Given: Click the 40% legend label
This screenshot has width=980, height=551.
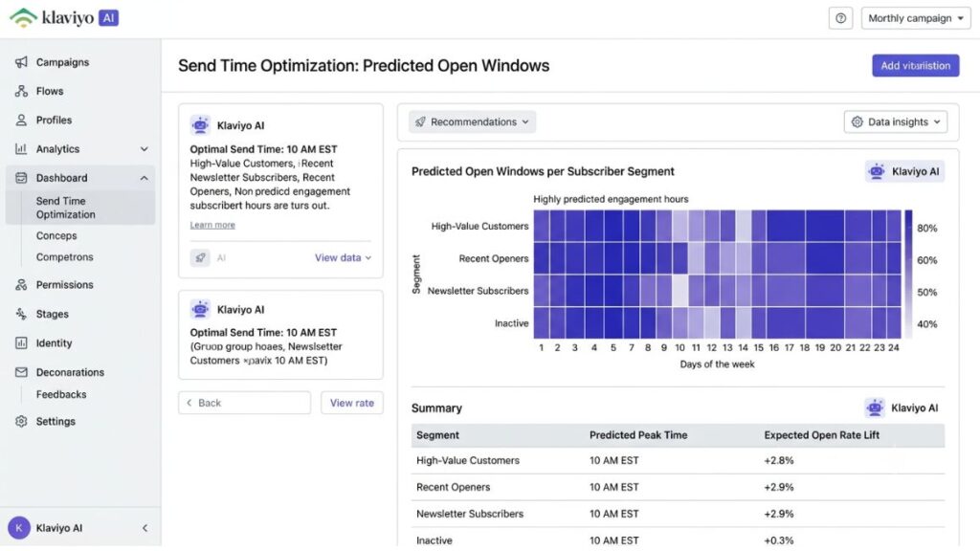Looking at the screenshot, I should pos(926,324).
